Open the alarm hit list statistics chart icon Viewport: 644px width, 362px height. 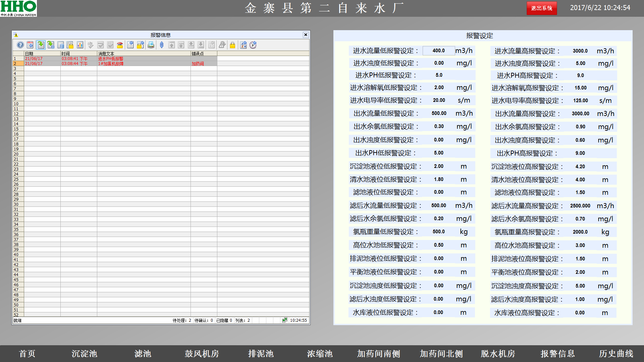[x=80, y=45]
